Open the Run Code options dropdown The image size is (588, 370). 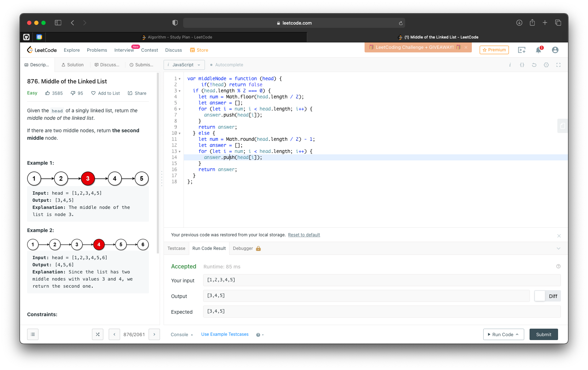(x=504, y=334)
